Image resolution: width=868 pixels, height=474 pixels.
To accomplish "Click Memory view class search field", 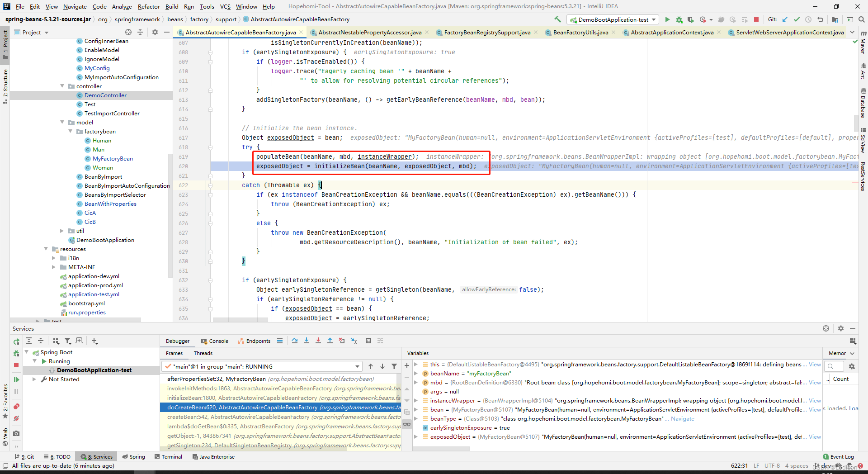I will [x=834, y=366].
